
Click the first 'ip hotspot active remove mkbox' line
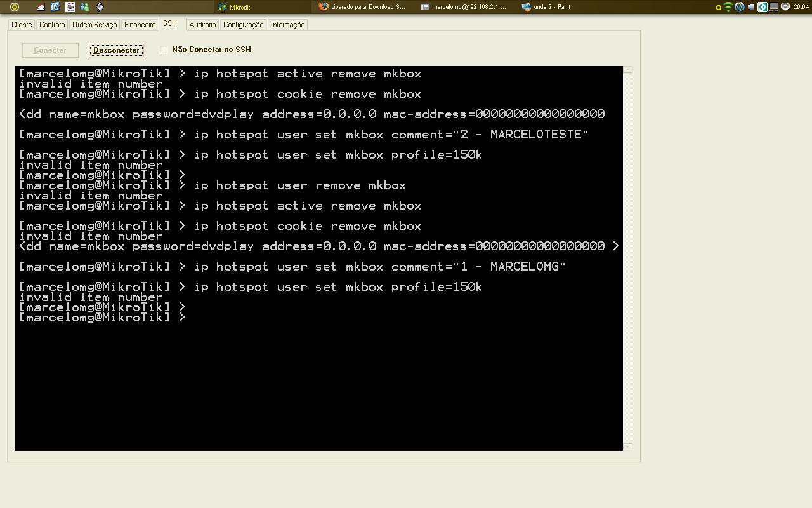tap(220, 74)
